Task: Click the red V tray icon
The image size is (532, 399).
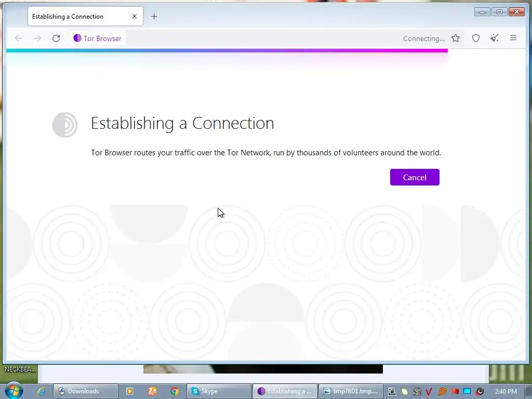Action: pyautogui.click(x=429, y=392)
